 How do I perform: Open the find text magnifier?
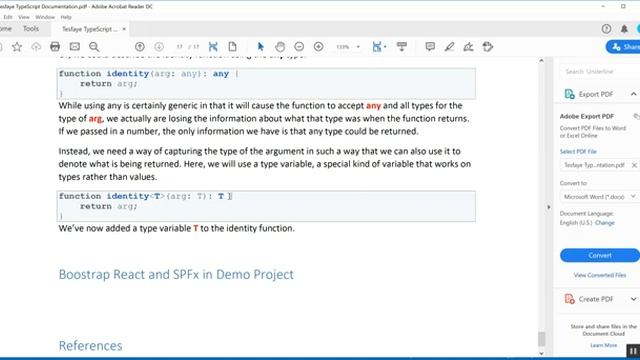point(94,47)
